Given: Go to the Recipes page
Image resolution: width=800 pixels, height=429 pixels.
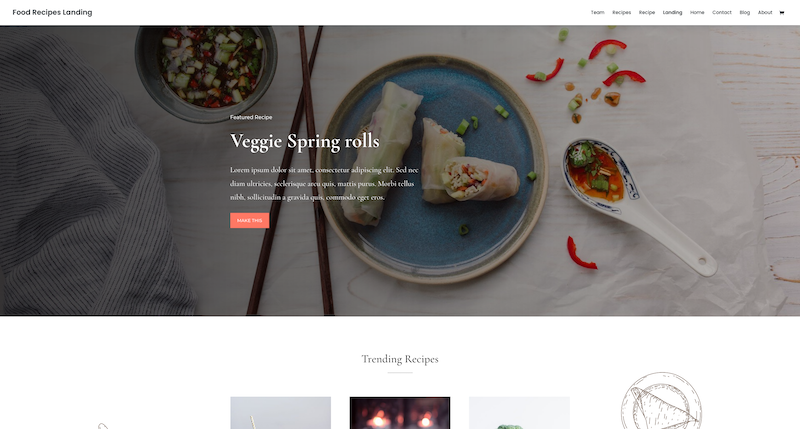Looking at the screenshot, I should [621, 12].
